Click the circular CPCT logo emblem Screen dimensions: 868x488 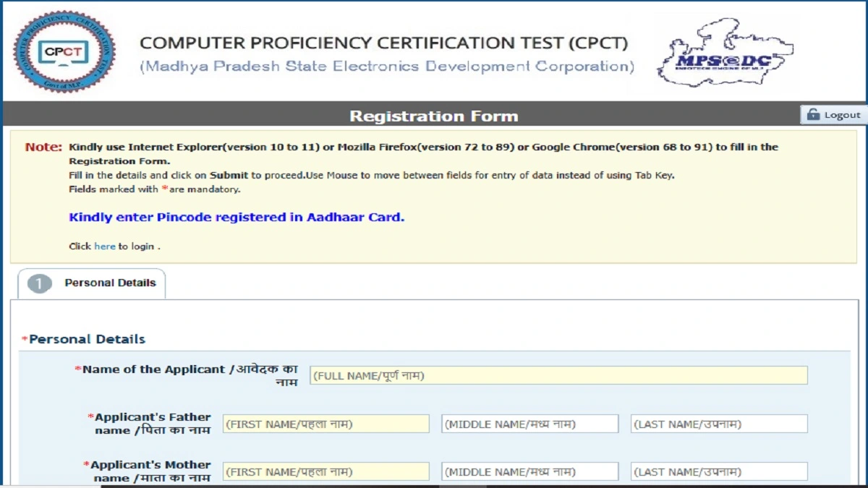point(64,51)
